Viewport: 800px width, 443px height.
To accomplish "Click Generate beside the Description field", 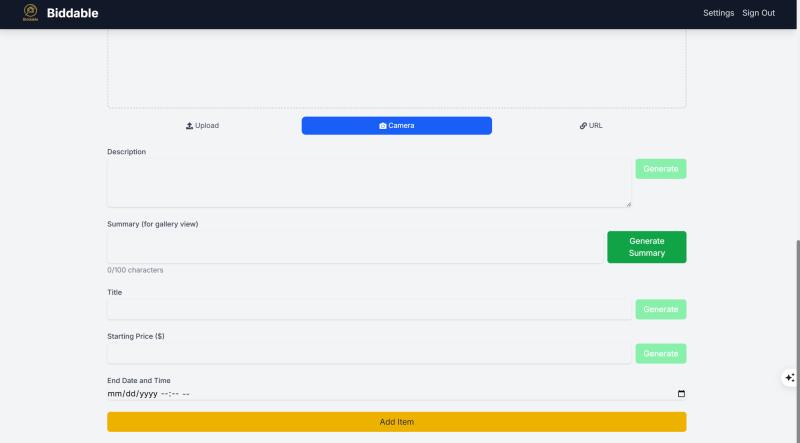I will point(661,169).
